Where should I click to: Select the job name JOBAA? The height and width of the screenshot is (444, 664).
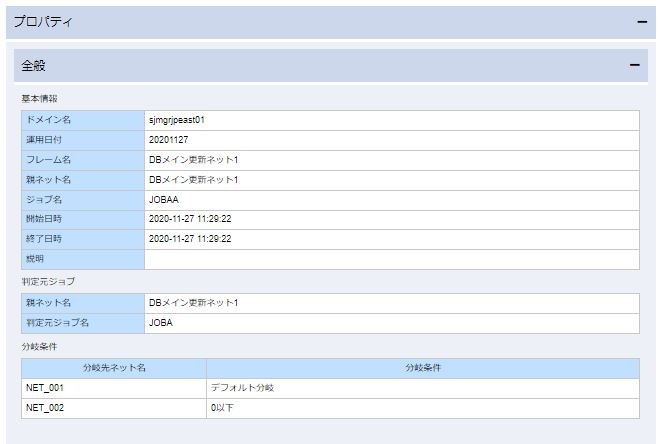pos(163,200)
